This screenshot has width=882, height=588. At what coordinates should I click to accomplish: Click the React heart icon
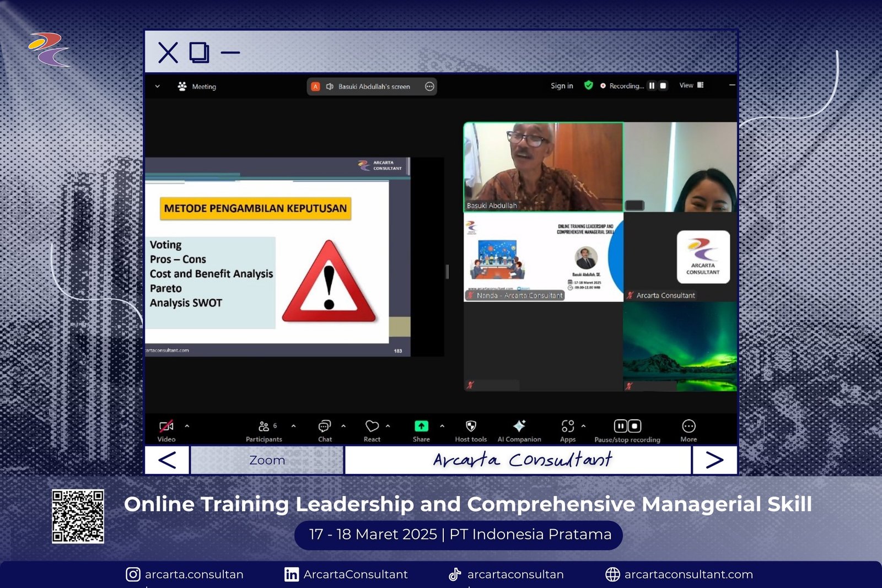[x=372, y=430]
